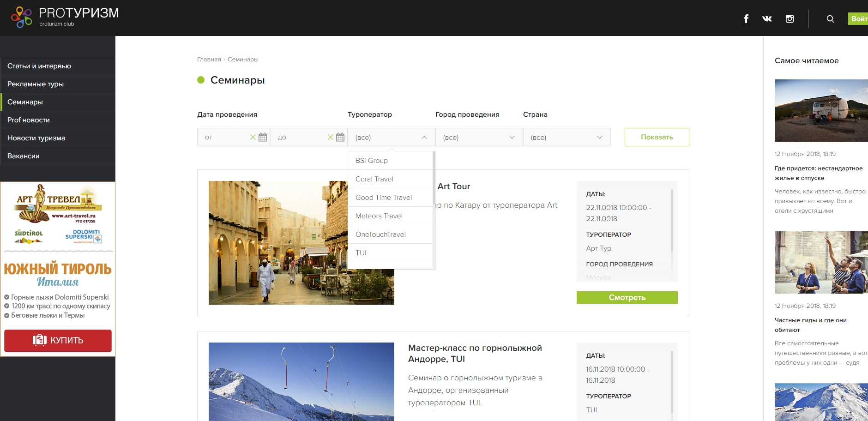Open the VK social icon
This screenshot has width=868, height=421.
tap(767, 18)
